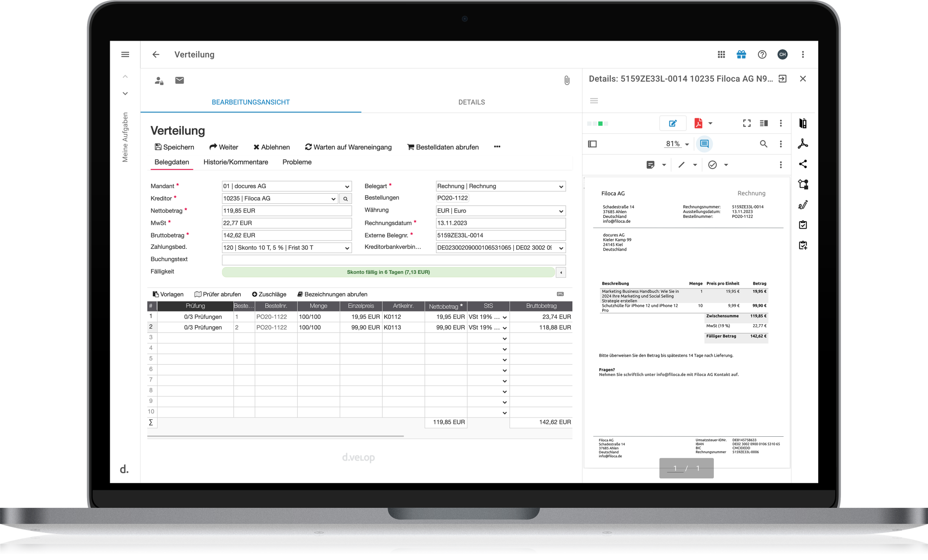
Task: Enter fullscreen document view
Action: coord(747,124)
